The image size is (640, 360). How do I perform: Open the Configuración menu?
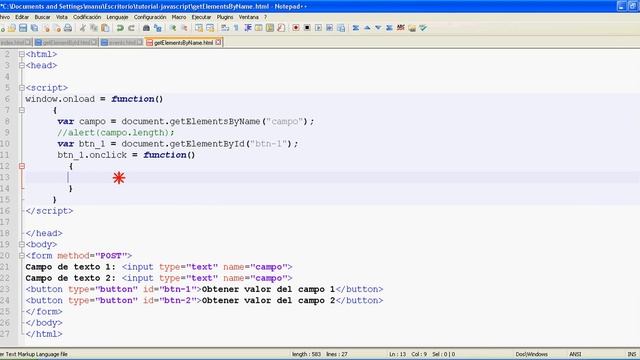point(150,17)
